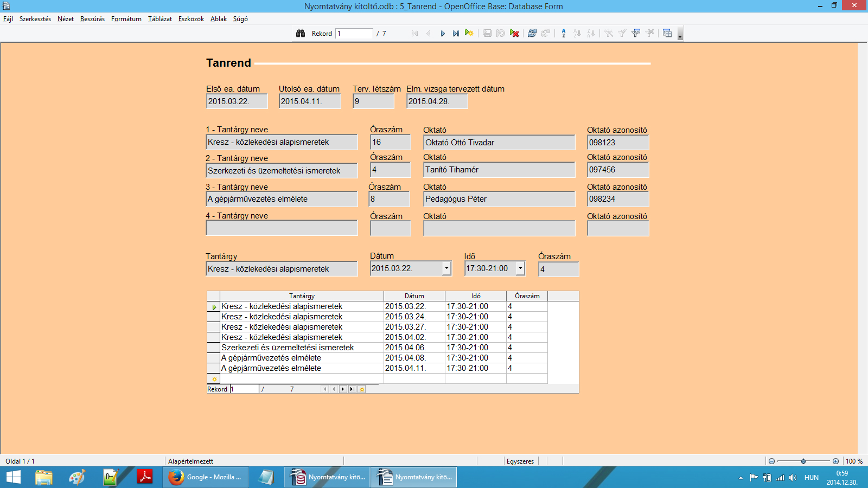Add a new record from main toolbar
The image size is (868, 488).
pyautogui.click(x=469, y=33)
